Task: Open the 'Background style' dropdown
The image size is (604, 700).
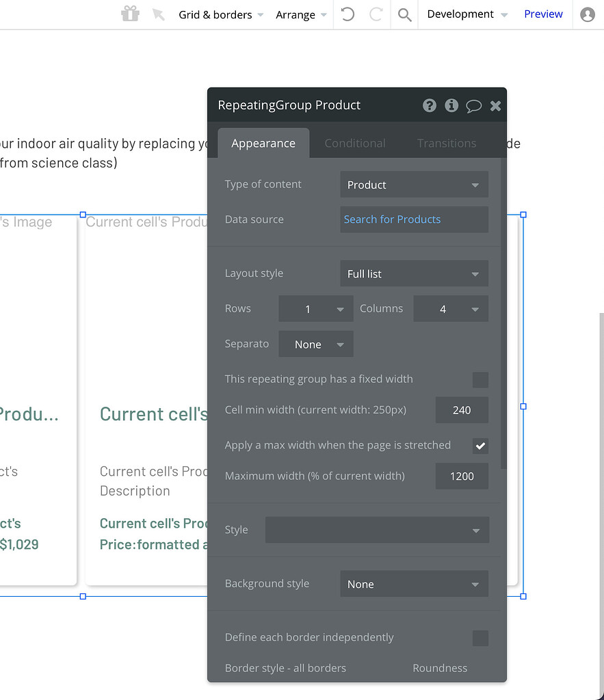Action: [x=414, y=584]
